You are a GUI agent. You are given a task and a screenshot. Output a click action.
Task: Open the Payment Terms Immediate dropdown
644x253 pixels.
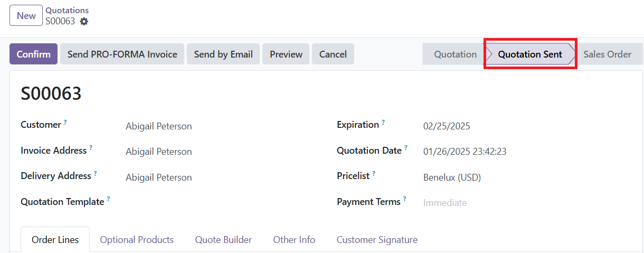coord(527,203)
